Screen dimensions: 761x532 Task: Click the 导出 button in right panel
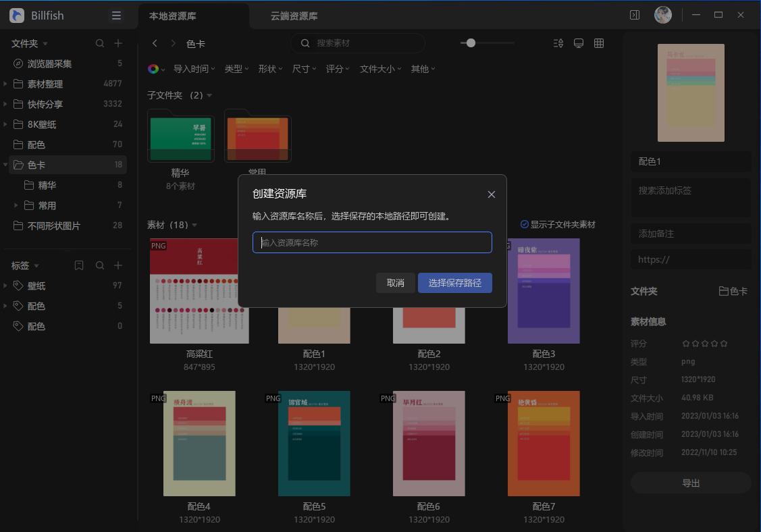[x=690, y=482]
